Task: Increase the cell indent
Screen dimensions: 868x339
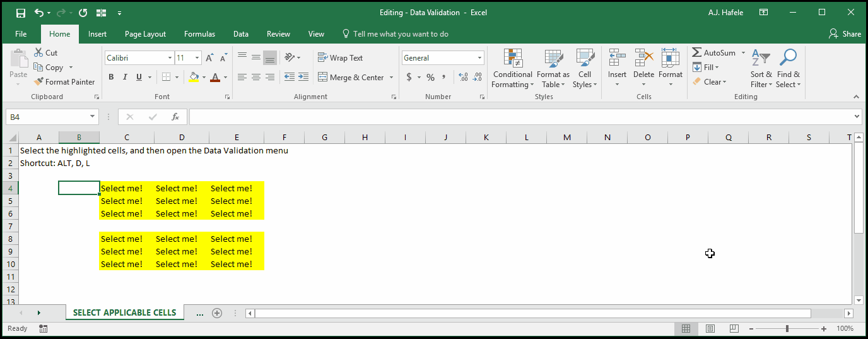Action: coord(303,77)
